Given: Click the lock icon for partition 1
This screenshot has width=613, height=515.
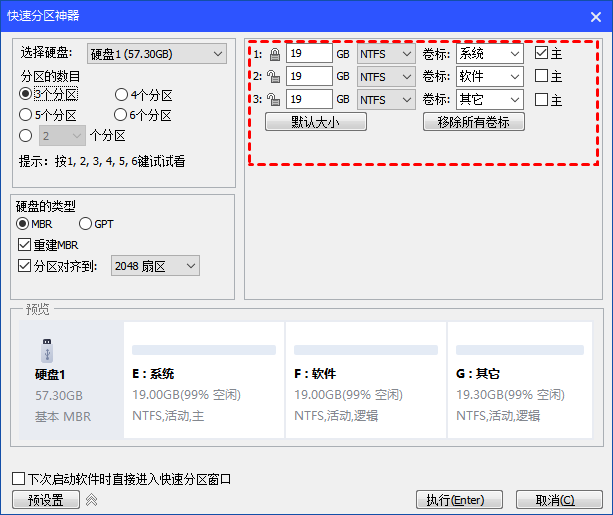Looking at the screenshot, I should [273, 53].
